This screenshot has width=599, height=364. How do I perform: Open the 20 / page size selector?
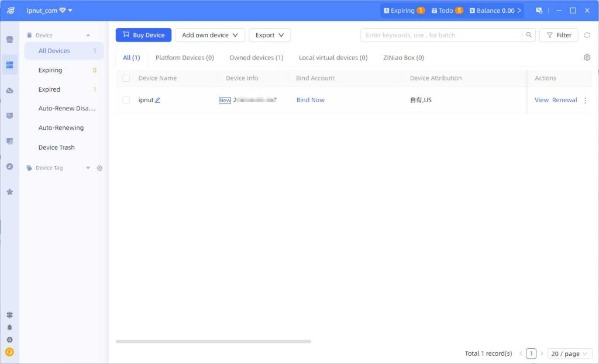(x=569, y=353)
